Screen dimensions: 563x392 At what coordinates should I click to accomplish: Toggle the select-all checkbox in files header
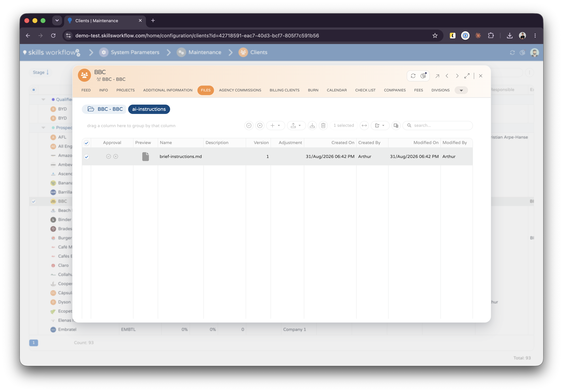[x=87, y=143]
